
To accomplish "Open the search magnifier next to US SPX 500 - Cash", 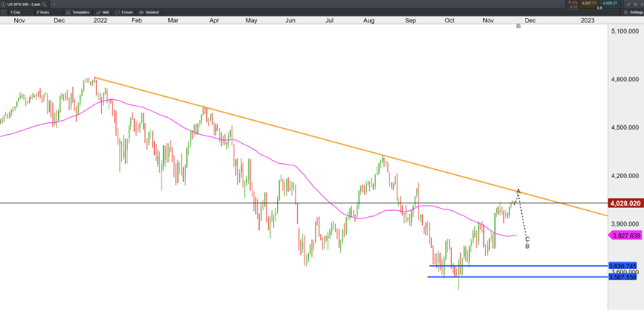I will 44,4.
